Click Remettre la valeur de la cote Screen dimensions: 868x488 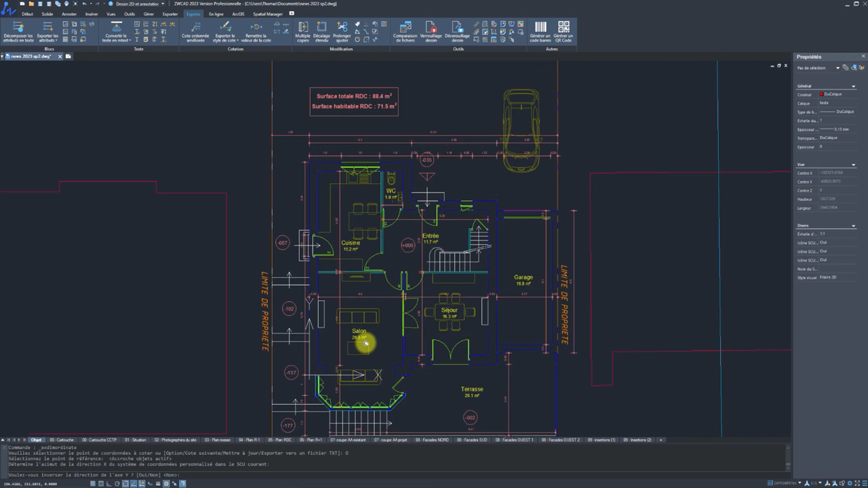256,32
